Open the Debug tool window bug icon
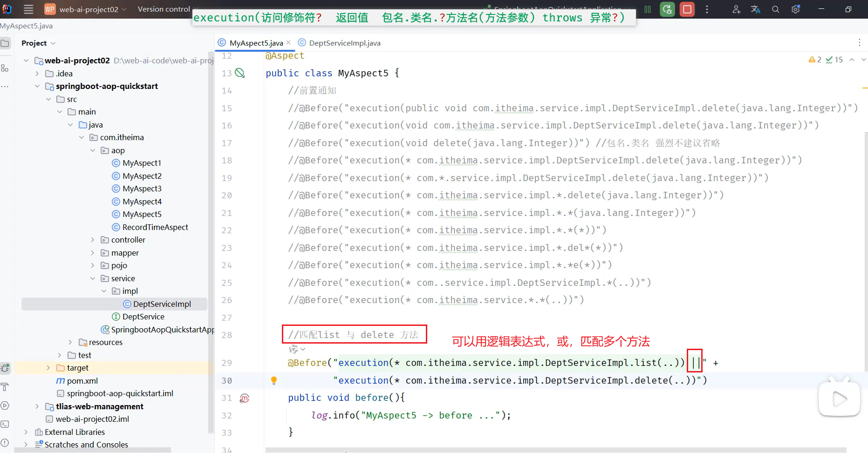The image size is (868, 453). pyautogui.click(x=6, y=368)
